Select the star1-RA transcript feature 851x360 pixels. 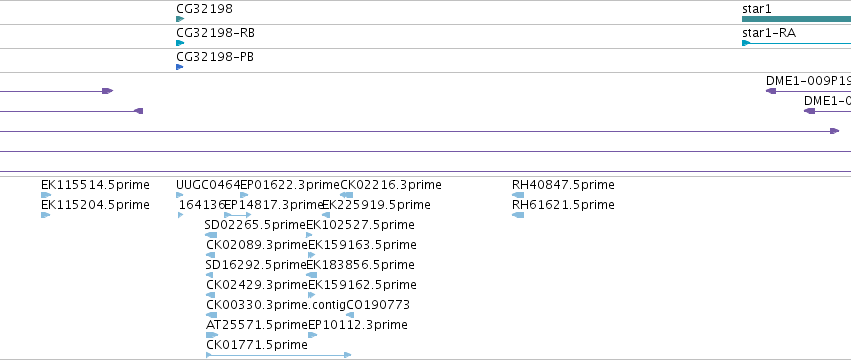(x=796, y=43)
